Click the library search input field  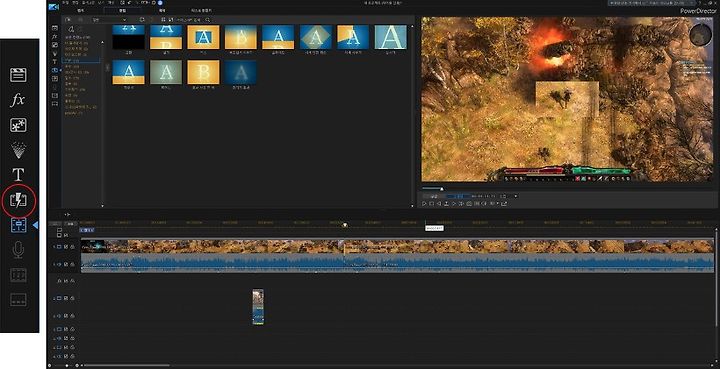[x=189, y=20]
